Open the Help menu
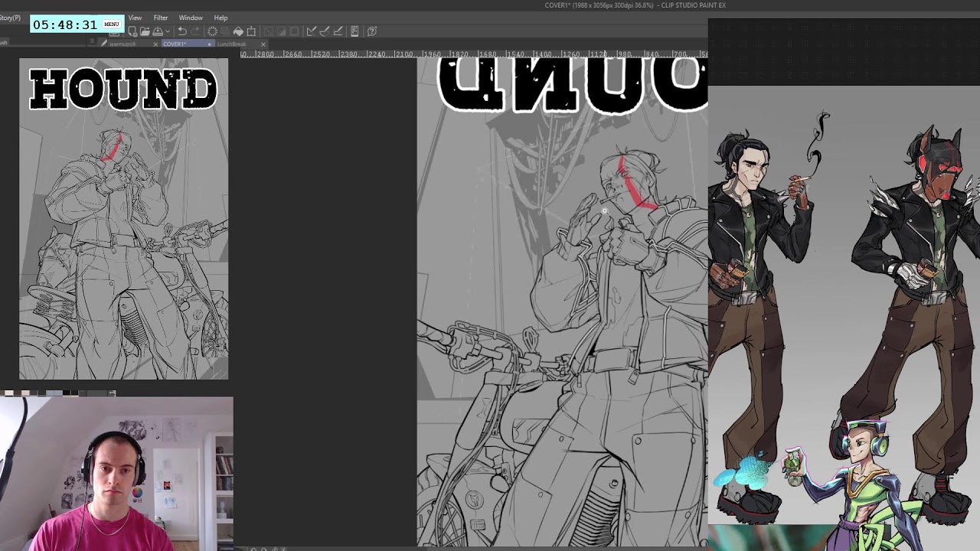980x551 pixels. point(220,18)
